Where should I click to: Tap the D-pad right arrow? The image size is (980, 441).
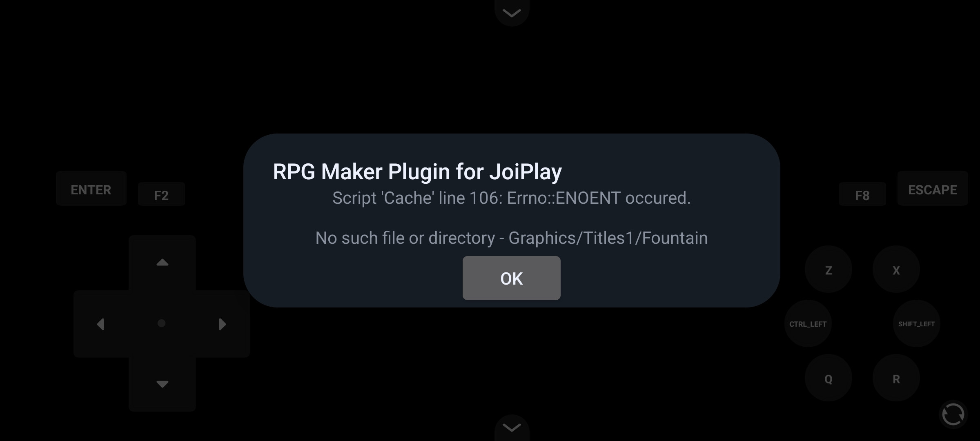pos(223,324)
